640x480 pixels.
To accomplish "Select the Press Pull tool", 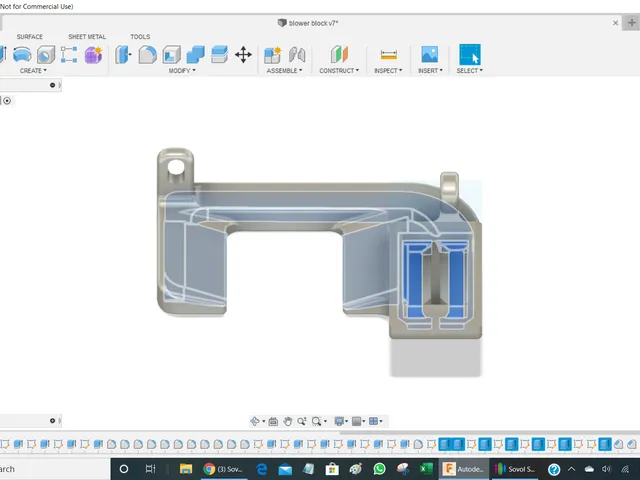I will (123, 54).
